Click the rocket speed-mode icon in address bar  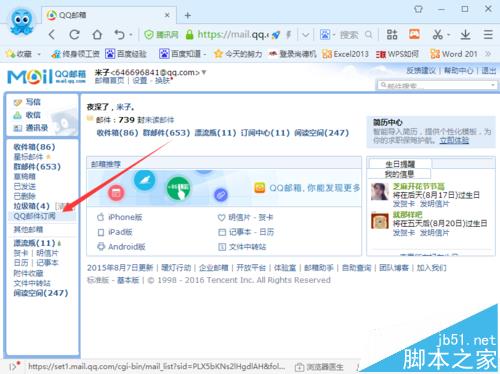[276, 35]
